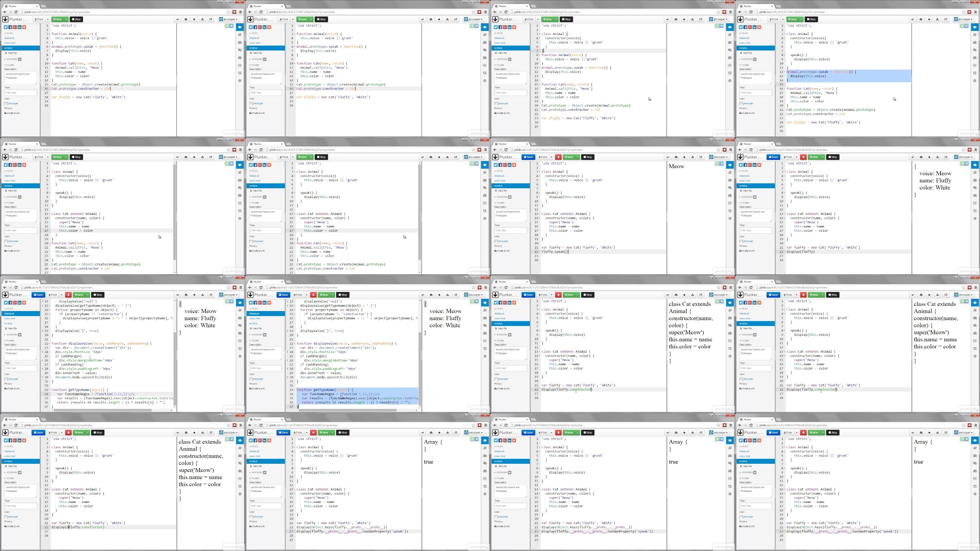Open index.html in highlighted getTypeName frame
The image size is (980, 551).
coord(255,319)
